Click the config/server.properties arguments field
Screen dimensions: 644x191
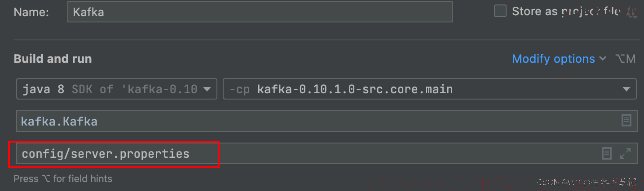(327, 154)
